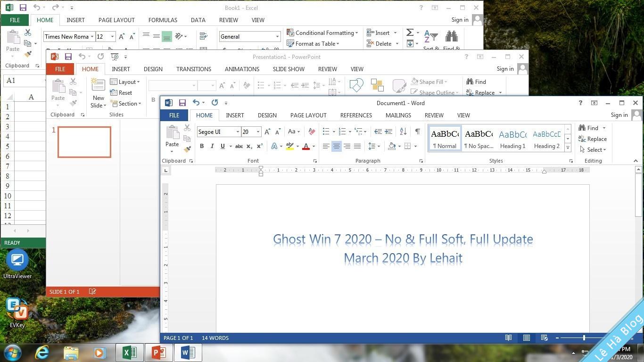This screenshot has height=362, width=644.
Task: Apply text highlight color in Word
Action: coord(289,146)
